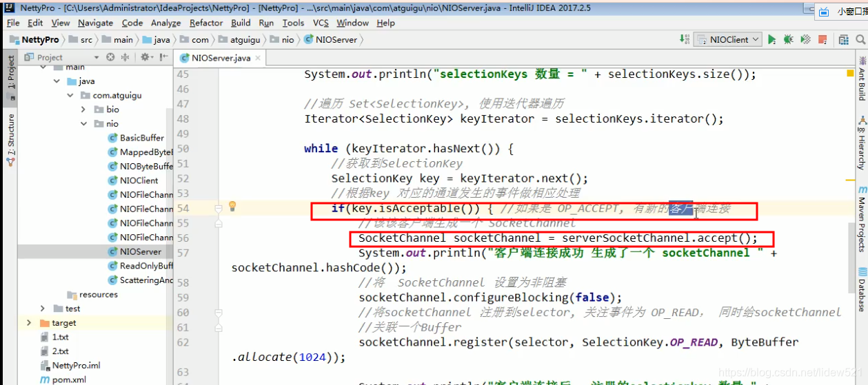Screen dimensions: 868x385
Task: Open the NIOByteBuffe class in tree
Action: tap(141, 166)
